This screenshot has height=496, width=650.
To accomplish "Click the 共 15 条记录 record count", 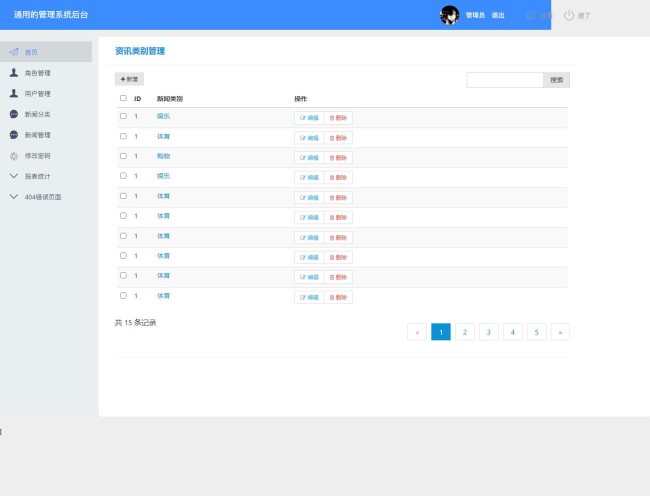I will [x=136, y=322].
